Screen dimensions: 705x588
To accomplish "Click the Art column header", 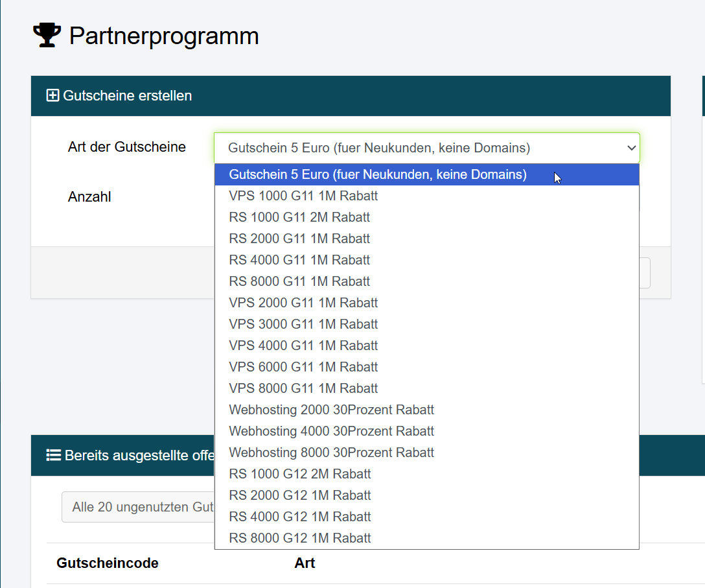I will (305, 563).
